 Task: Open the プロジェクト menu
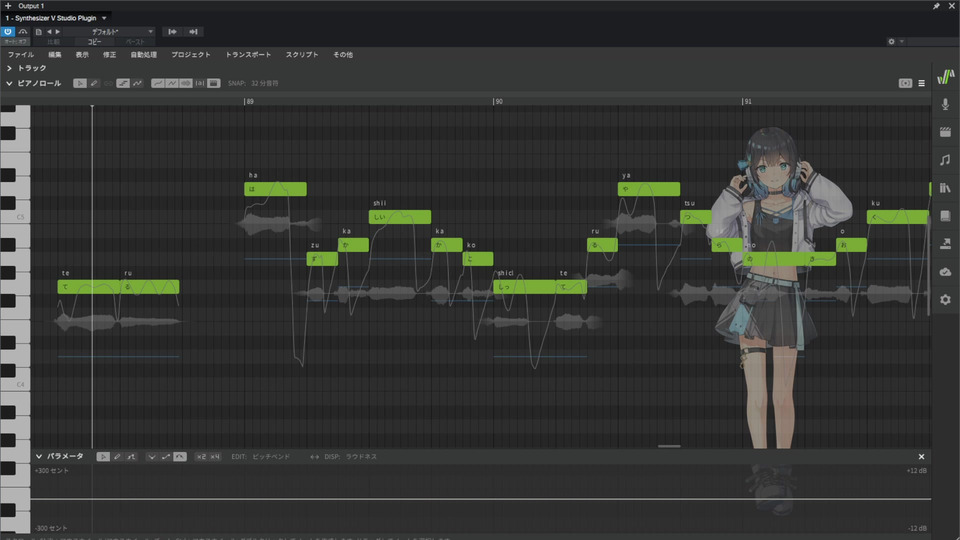click(x=191, y=54)
